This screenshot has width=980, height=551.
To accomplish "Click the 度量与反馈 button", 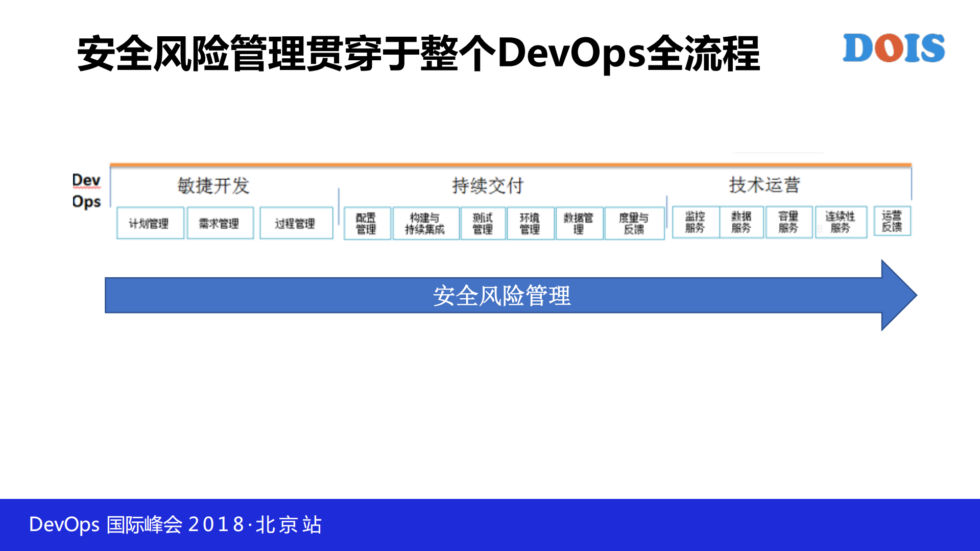I will [634, 222].
